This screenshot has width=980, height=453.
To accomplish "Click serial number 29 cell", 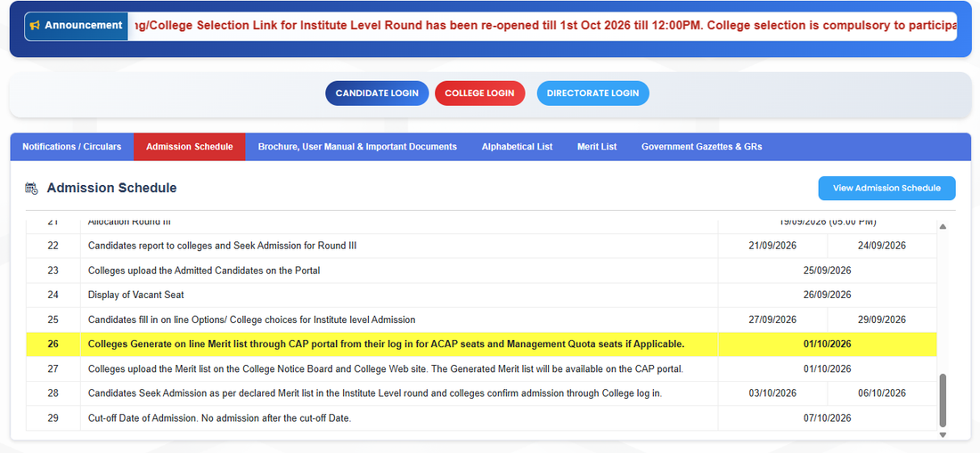I will point(53,418).
